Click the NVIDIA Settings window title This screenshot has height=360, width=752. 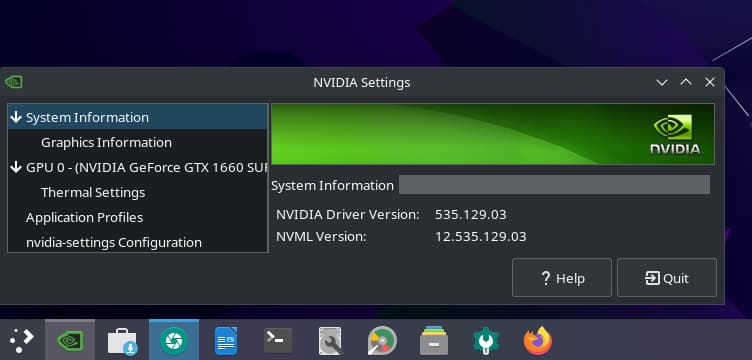362,82
